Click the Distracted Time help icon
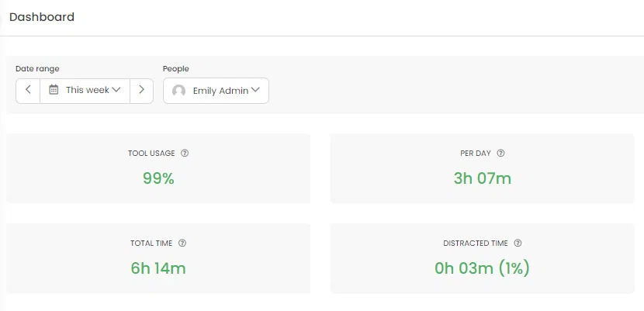644x311 pixels. 518,243
